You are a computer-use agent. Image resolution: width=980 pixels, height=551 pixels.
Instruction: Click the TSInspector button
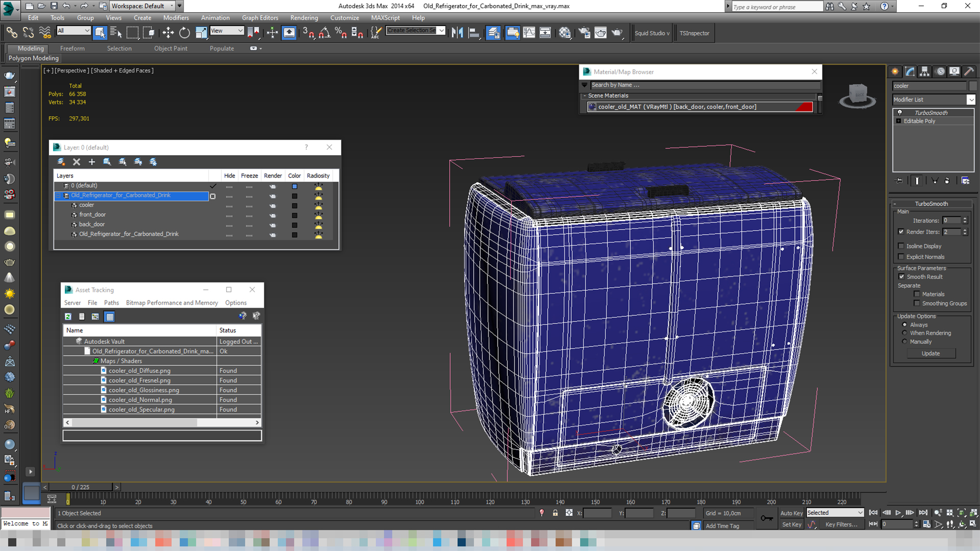pyautogui.click(x=694, y=33)
